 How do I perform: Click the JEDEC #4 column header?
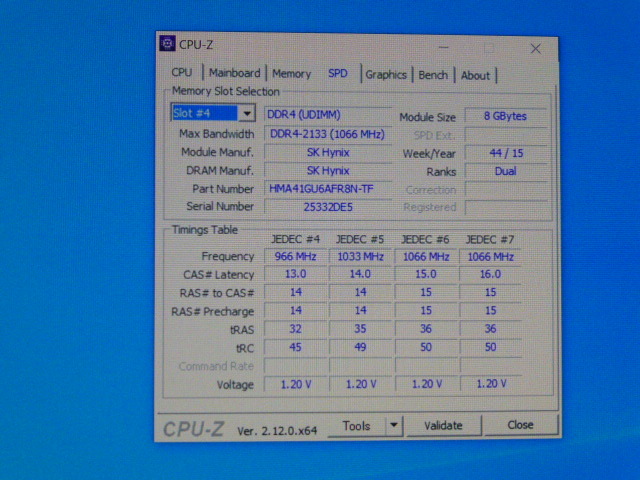click(x=296, y=239)
